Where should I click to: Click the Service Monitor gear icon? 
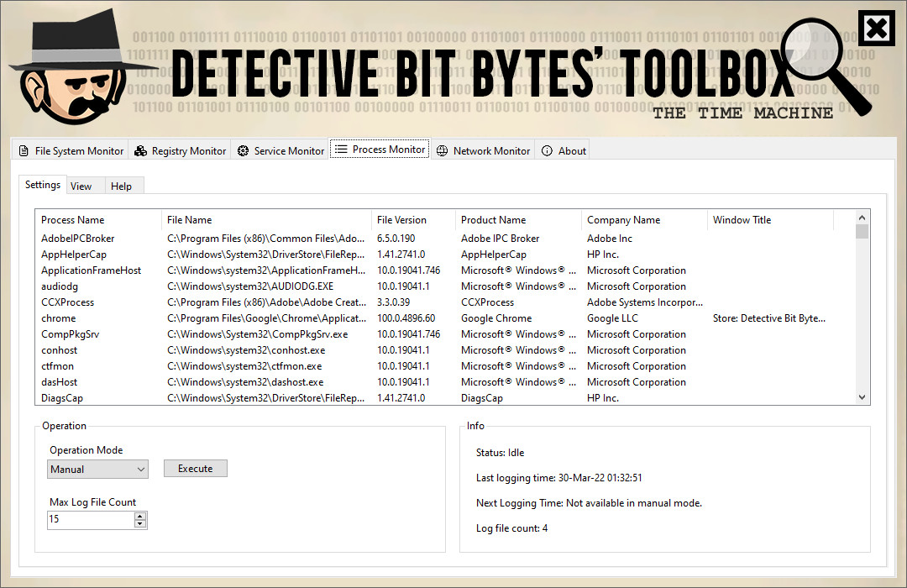[x=243, y=151]
